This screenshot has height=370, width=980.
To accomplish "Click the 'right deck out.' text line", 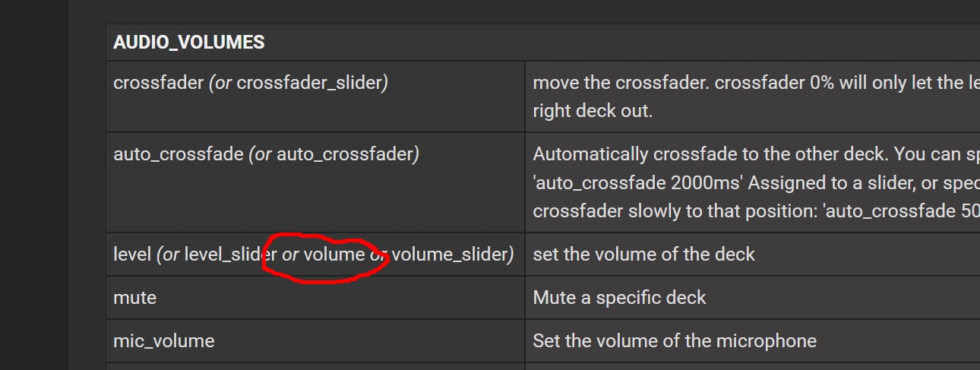I will (593, 110).
